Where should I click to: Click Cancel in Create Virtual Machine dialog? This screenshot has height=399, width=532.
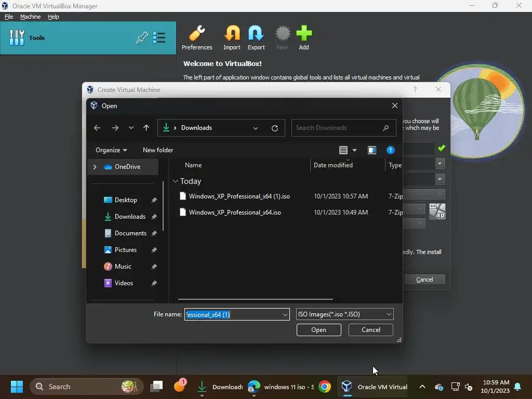click(424, 279)
